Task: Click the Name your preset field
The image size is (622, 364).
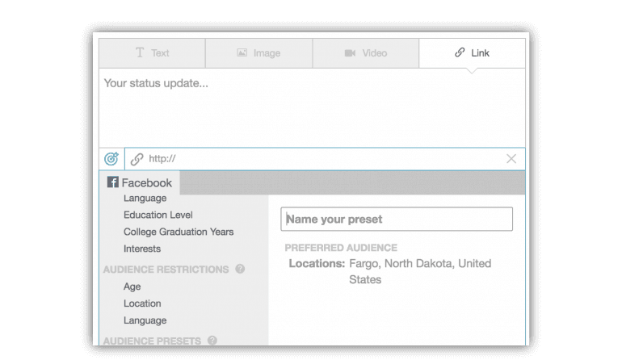Action: coord(396,220)
